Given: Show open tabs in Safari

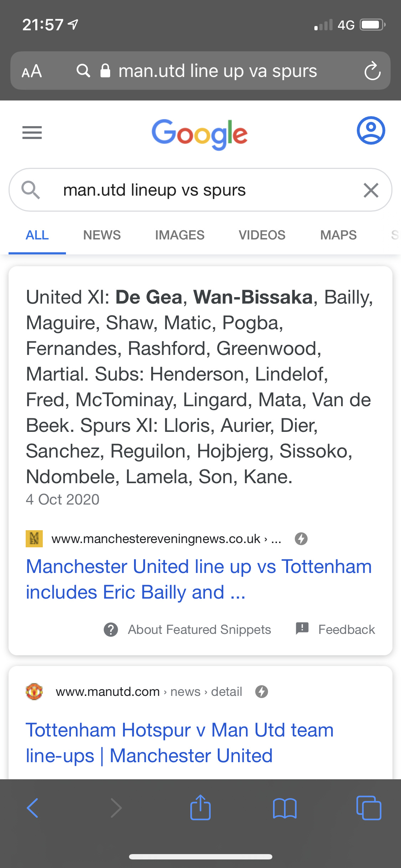Looking at the screenshot, I should click(x=369, y=808).
